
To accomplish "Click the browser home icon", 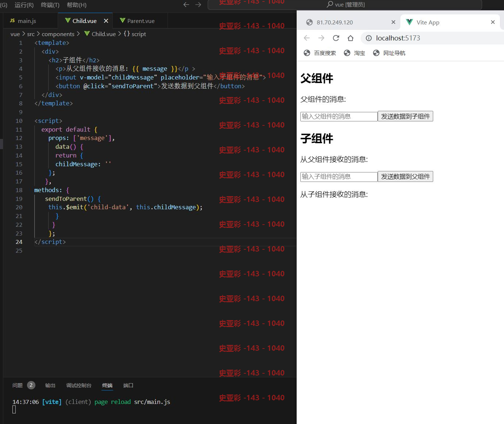I will [x=350, y=38].
